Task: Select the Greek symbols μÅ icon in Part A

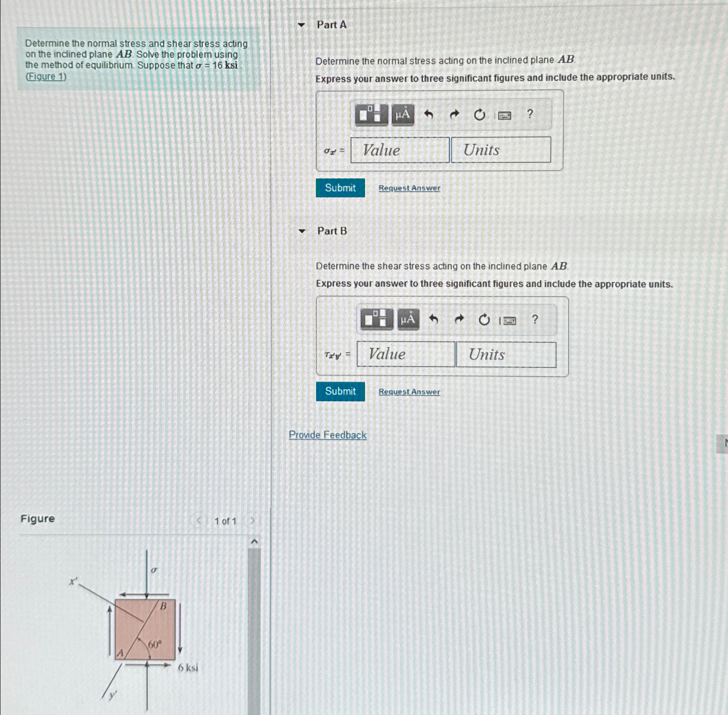Action: 403,114
